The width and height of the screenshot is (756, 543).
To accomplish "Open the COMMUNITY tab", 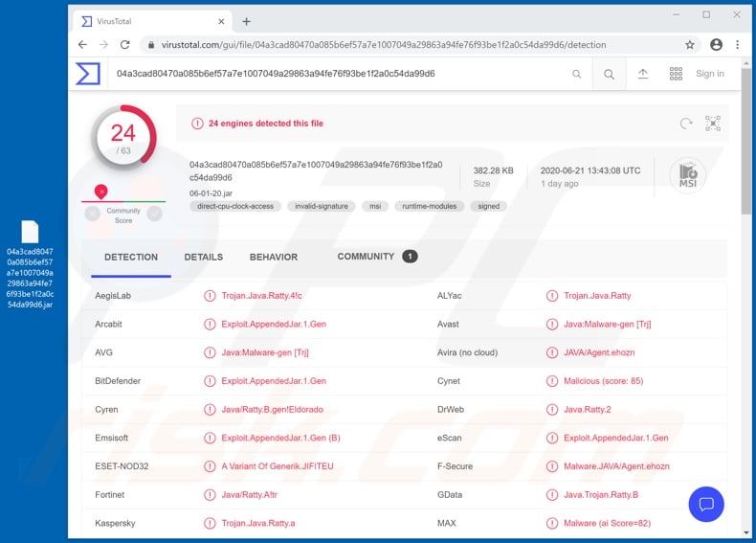I will click(x=377, y=257).
